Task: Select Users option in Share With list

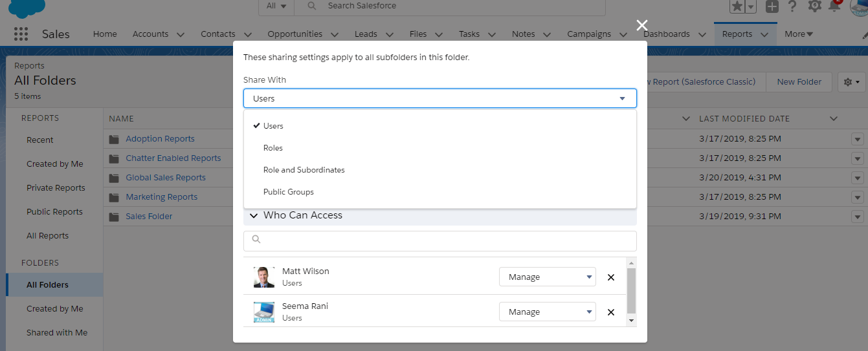Action: coord(440,126)
